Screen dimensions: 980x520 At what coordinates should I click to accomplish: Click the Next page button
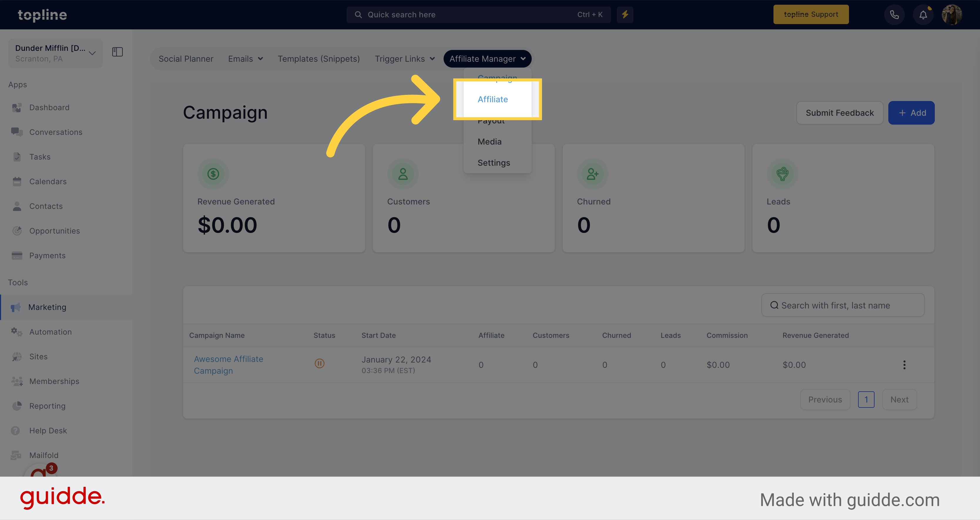[899, 400]
